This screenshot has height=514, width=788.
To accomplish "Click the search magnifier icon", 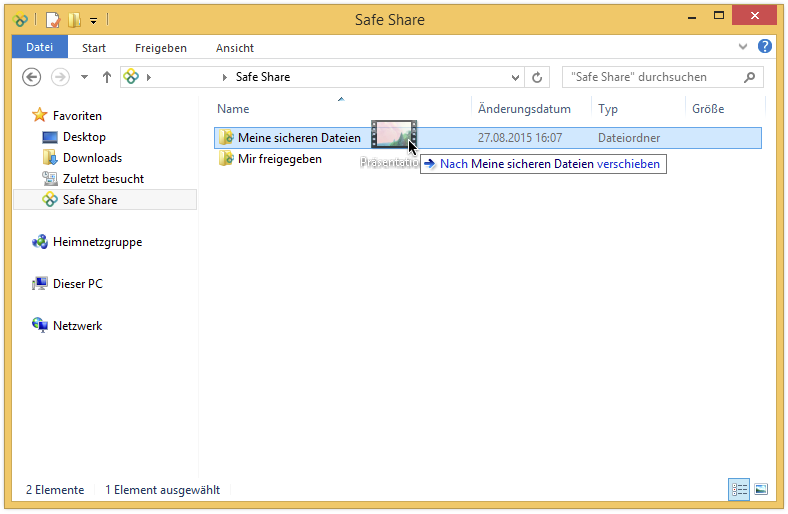I will click(x=749, y=77).
